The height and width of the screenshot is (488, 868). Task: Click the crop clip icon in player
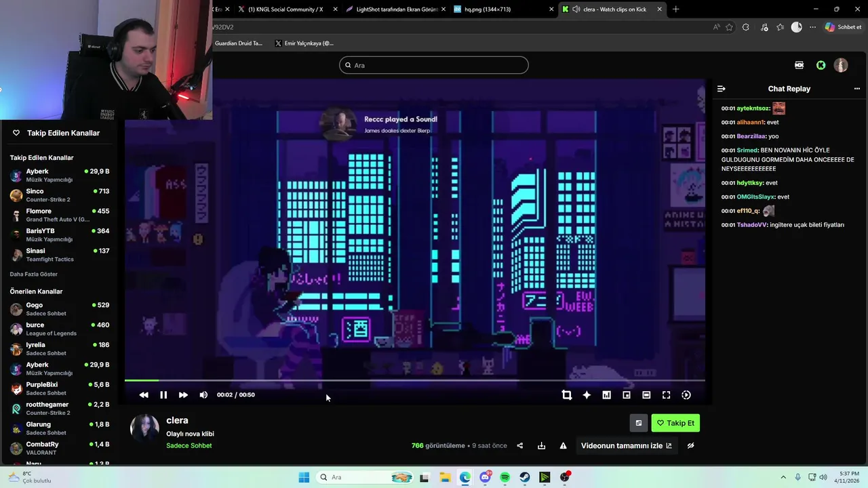click(x=567, y=395)
